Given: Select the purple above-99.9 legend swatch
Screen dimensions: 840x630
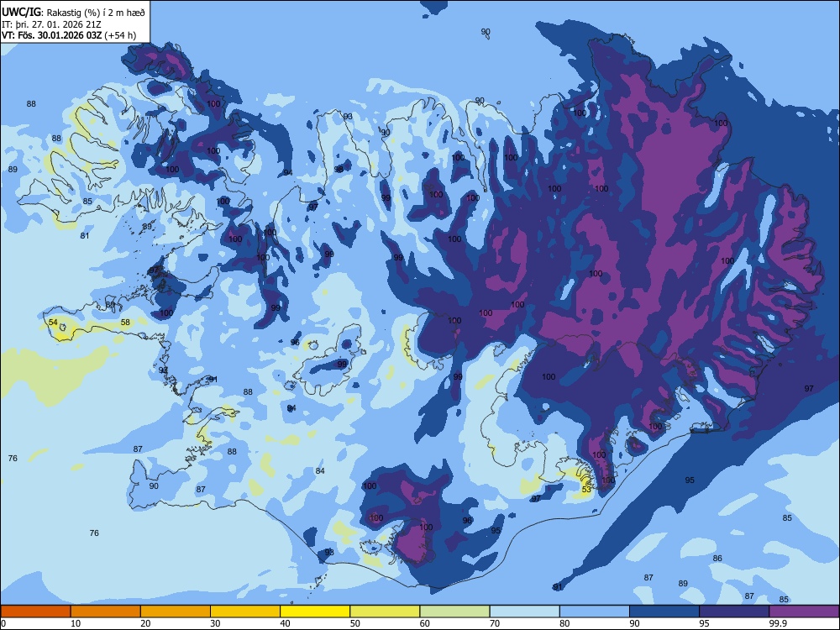Looking at the screenshot, I should [x=804, y=612].
